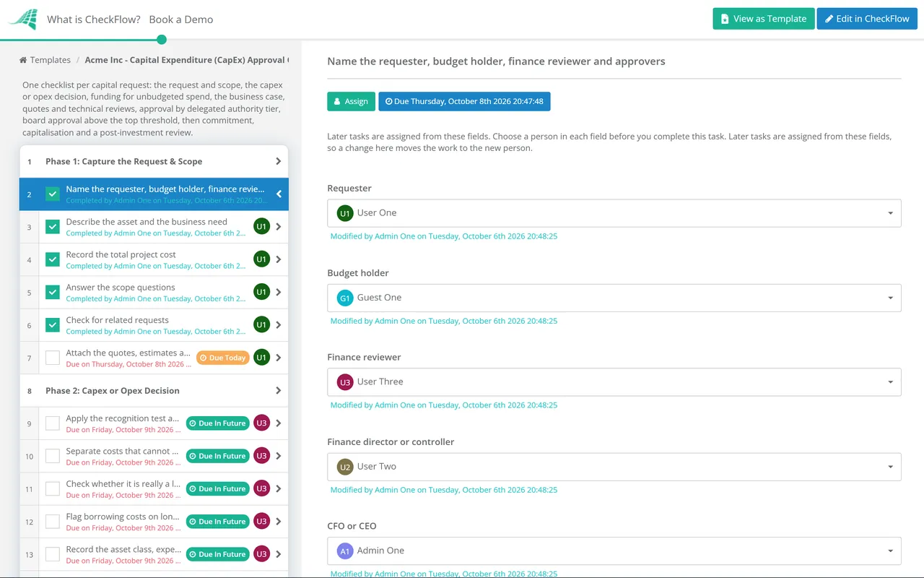Uncheck 'Answer the scope questions' checkbox
This screenshot has width=924, height=578.
click(53, 293)
